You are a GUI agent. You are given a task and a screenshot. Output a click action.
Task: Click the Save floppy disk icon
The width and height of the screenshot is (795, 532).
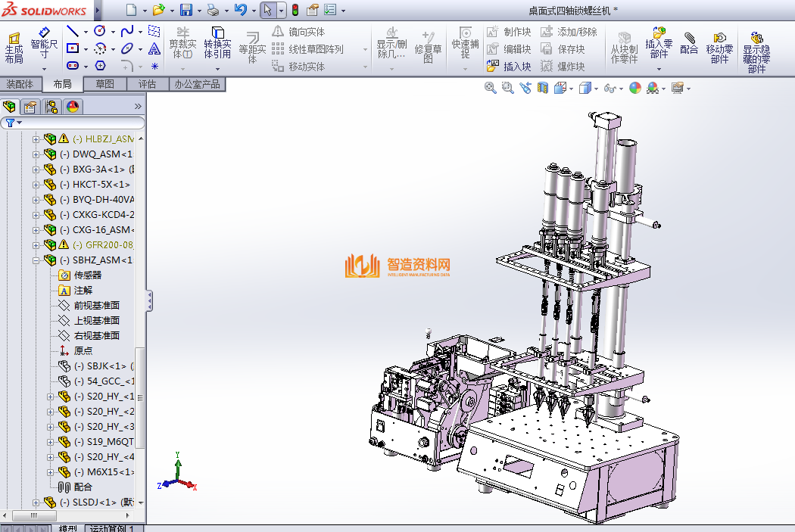(185, 10)
